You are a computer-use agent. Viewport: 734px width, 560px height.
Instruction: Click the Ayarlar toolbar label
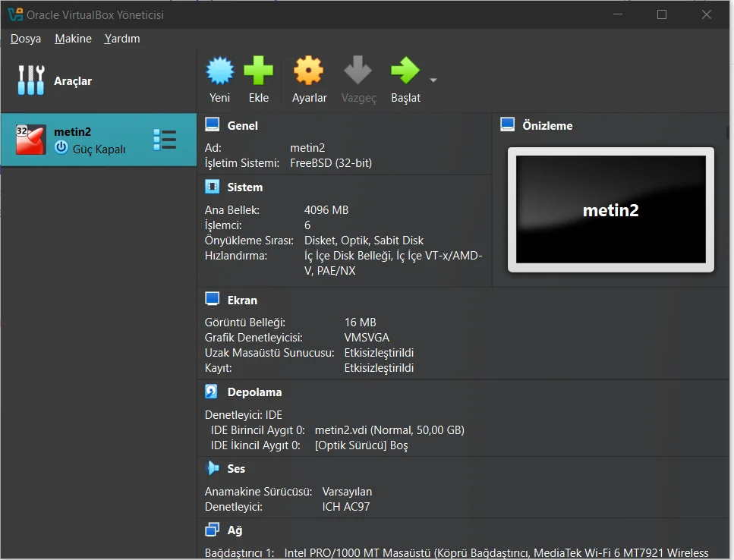(x=310, y=98)
